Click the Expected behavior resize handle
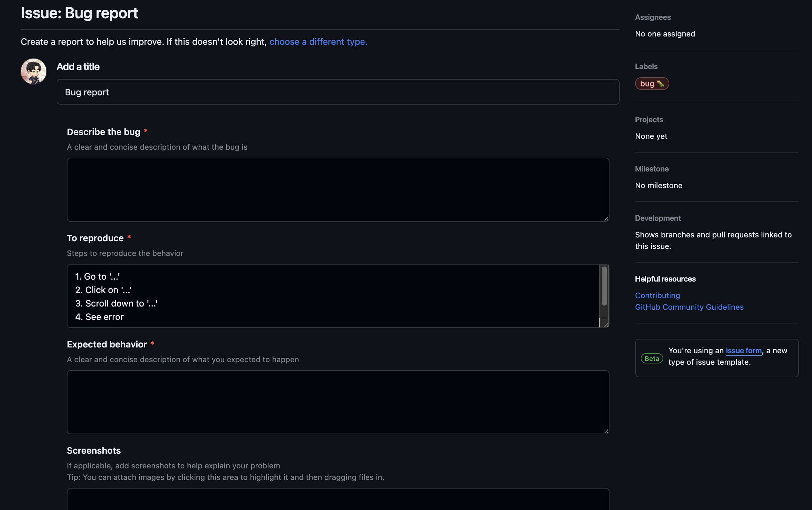Screen dimensions: 812x510 [606, 431]
